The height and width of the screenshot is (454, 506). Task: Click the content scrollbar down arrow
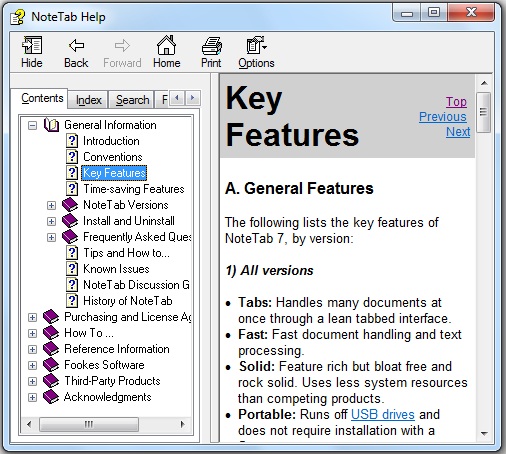(484, 434)
